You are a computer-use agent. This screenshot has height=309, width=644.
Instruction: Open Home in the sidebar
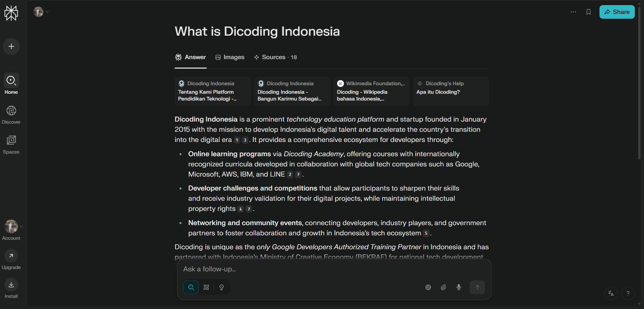point(11,84)
